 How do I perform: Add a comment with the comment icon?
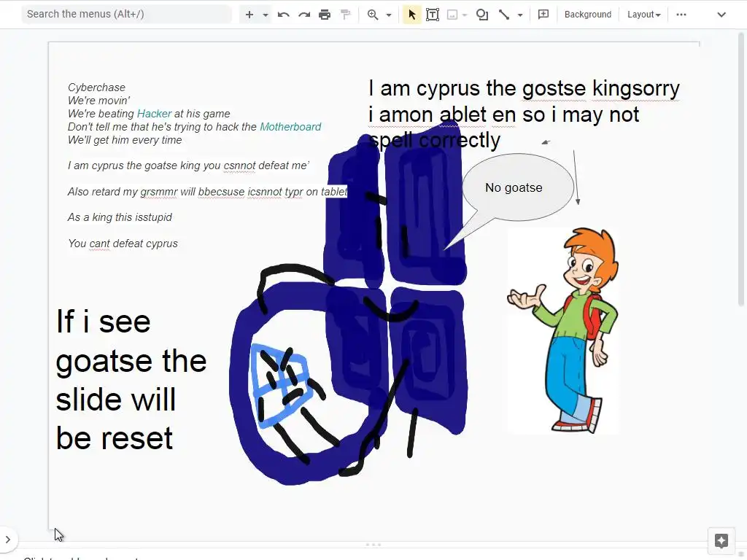coord(543,15)
